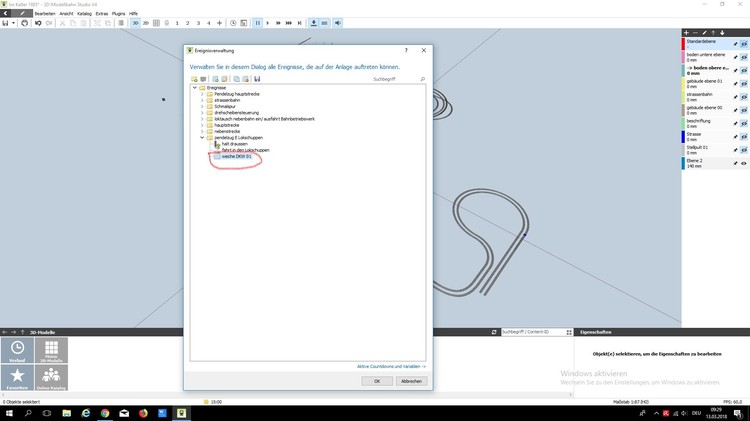Click the undo arrow in main toolbar
750x421 pixels.
(38, 23)
